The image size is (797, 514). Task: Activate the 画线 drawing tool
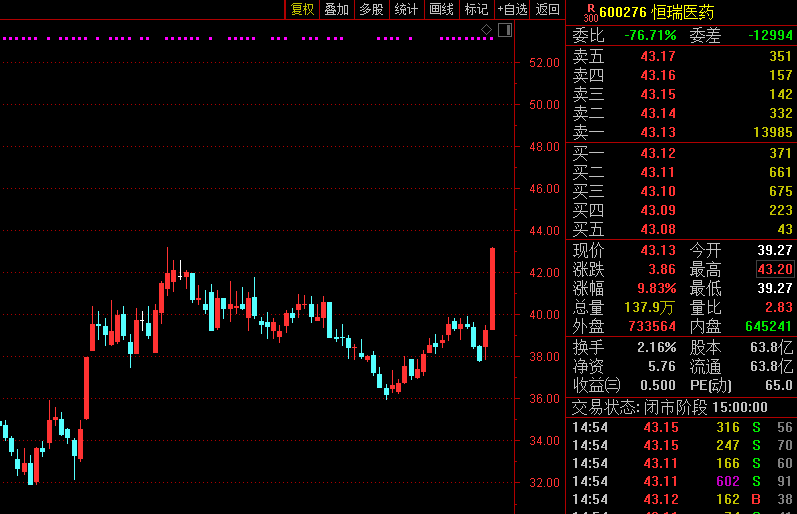click(x=441, y=10)
